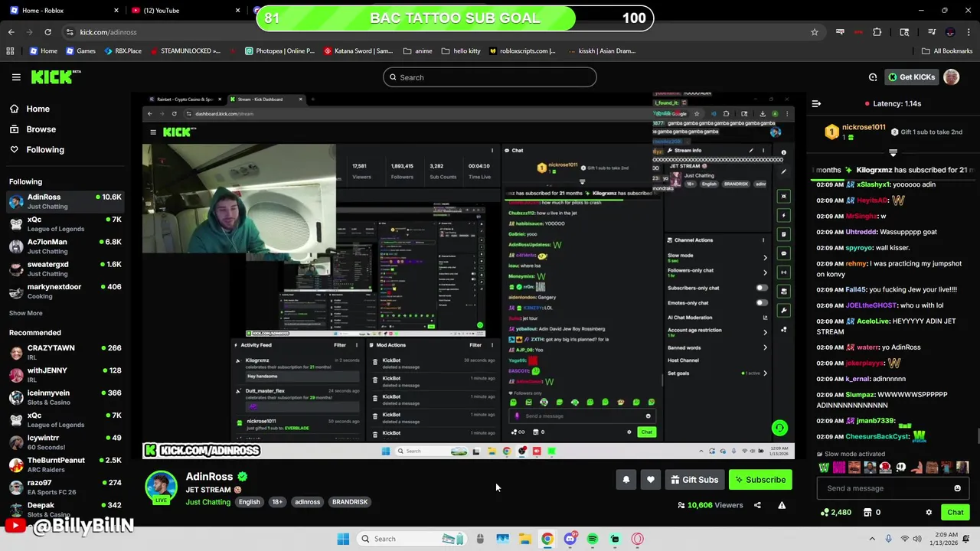Screen dimensions: 980x551
Task: Open volume control in system tray
Action: (x=917, y=539)
